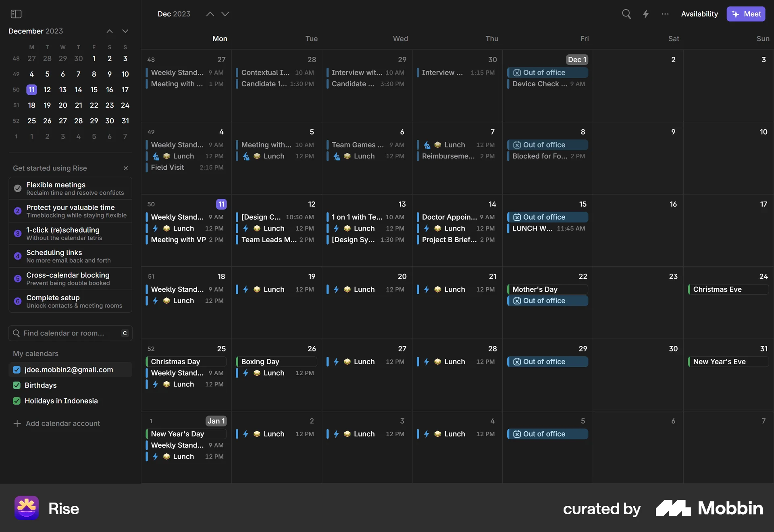Click the C shortcut badge in search box

coord(125,333)
